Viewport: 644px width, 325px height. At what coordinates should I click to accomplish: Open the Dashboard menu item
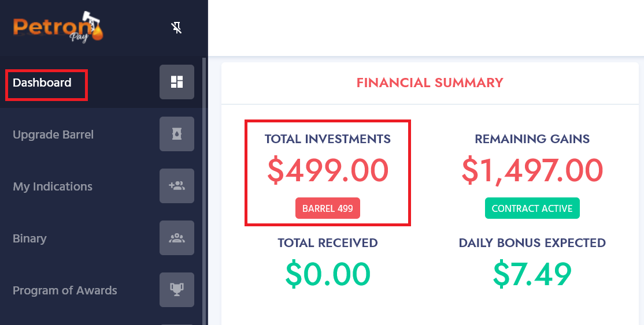(42, 83)
